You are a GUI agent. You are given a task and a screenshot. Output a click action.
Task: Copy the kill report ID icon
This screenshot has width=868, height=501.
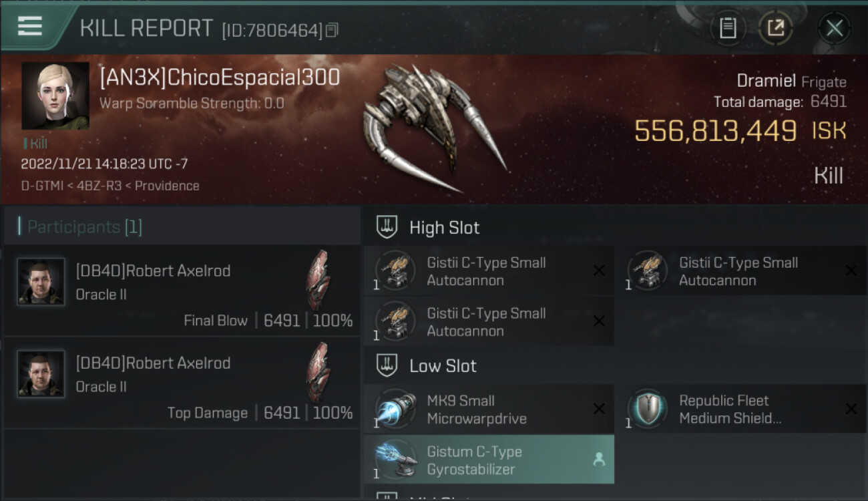tap(332, 30)
